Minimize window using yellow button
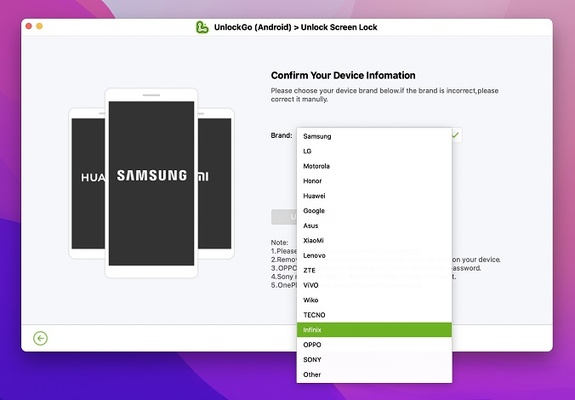575x400 pixels. point(39,26)
